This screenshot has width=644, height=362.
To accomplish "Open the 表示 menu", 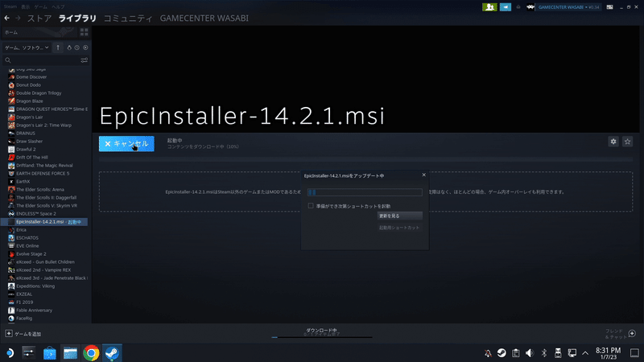I will point(26,6).
